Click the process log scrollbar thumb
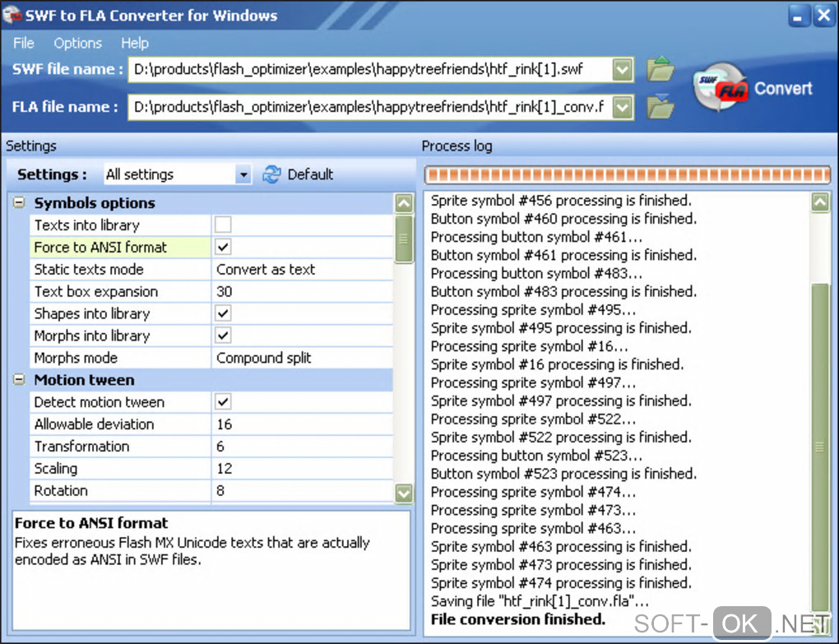Screen dimensions: 839x644 pos(820,447)
